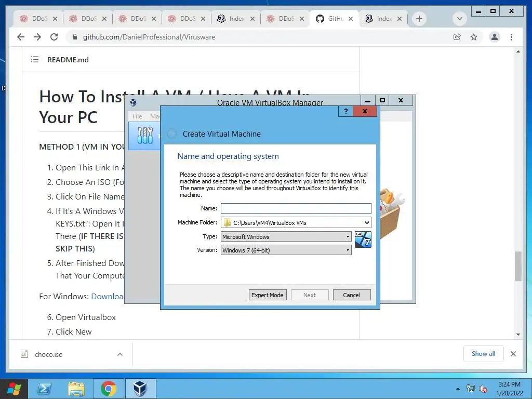Click scrollbar up arrow
The image size is (532, 399).
[518, 51]
